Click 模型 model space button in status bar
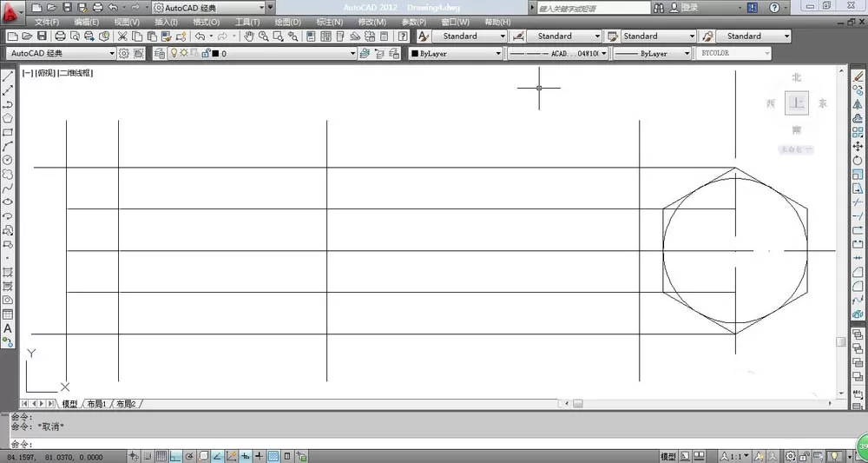This screenshot has width=868, height=463. [668, 456]
